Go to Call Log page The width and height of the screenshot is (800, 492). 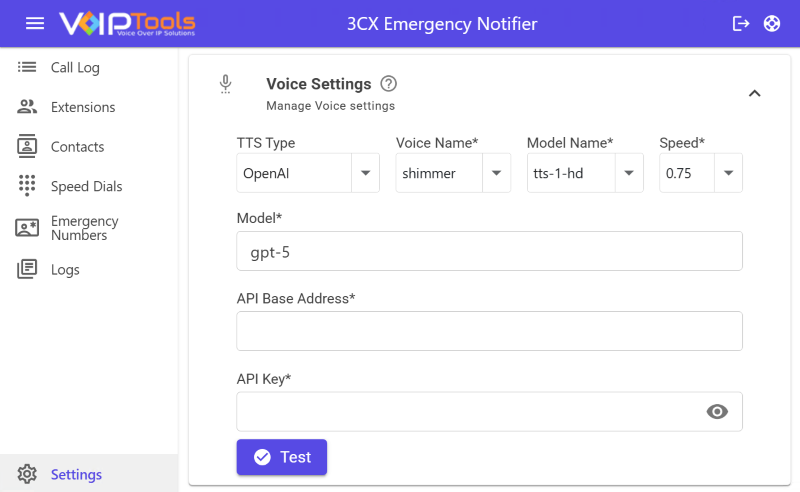click(x=75, y=68)
